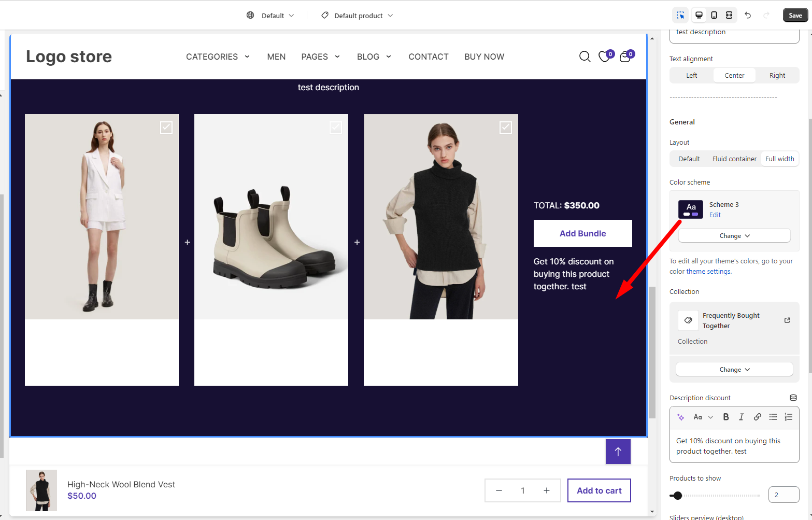
Task: Click the Logo store title
Action: pos(69,56)
